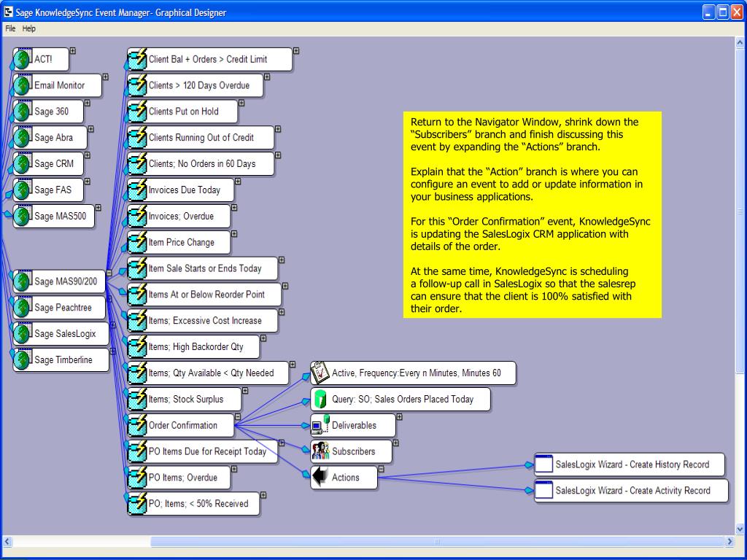Click lightning event icon for Invoices Due Today

click(x=137, y=190)
